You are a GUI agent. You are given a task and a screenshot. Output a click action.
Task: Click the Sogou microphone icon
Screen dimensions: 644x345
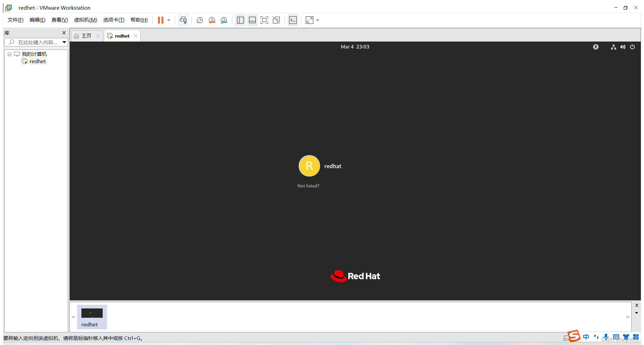tap(606, 337)
